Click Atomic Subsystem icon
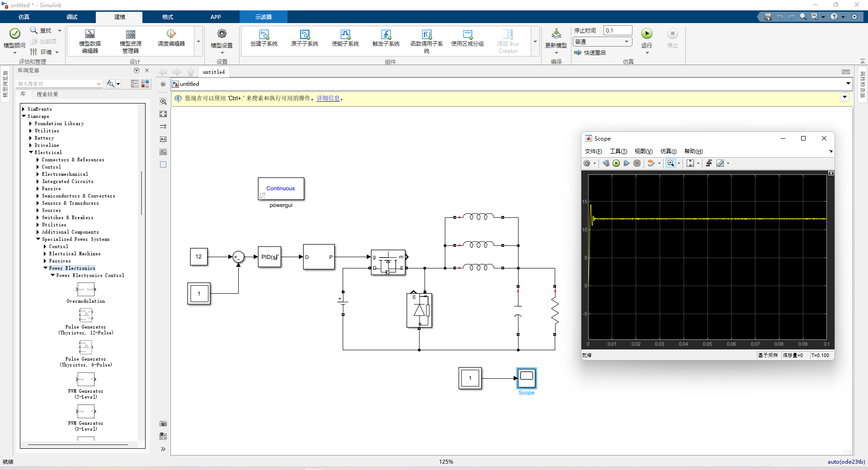 (x=305, y=34)
